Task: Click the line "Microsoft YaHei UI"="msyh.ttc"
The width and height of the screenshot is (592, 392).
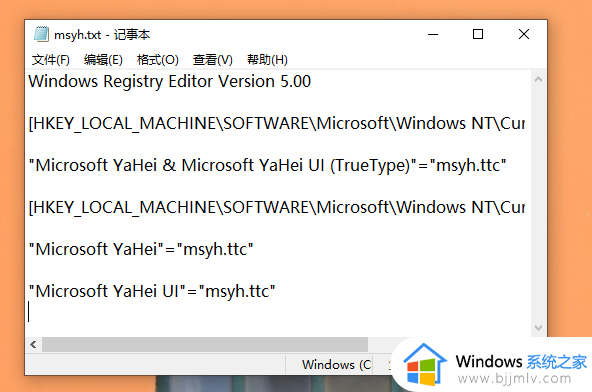Action: click(152, 291)
